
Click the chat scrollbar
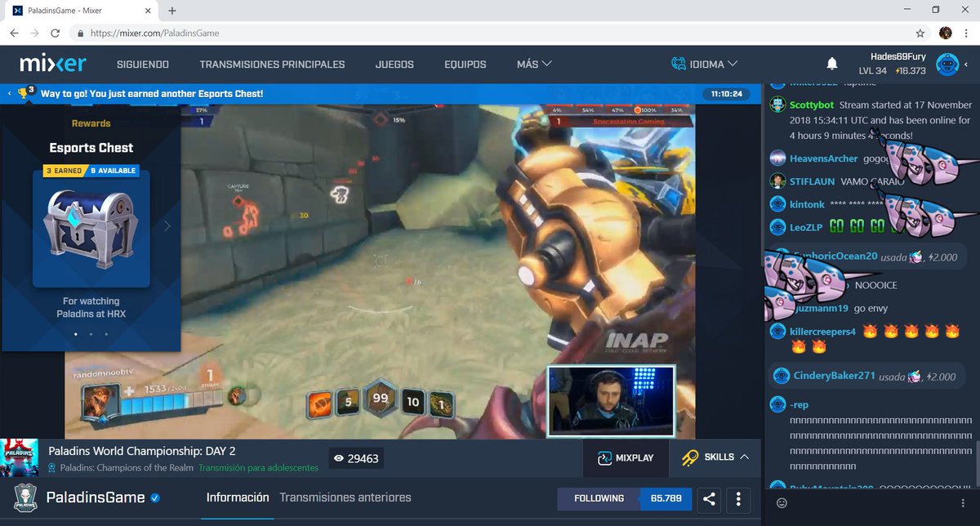tap(976, 461)
